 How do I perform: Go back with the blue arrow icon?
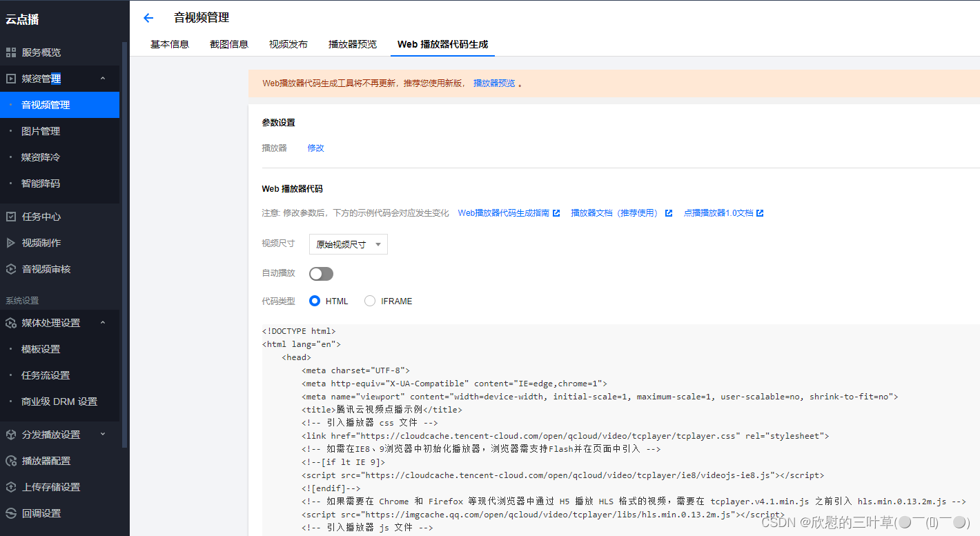click(148, 18)
